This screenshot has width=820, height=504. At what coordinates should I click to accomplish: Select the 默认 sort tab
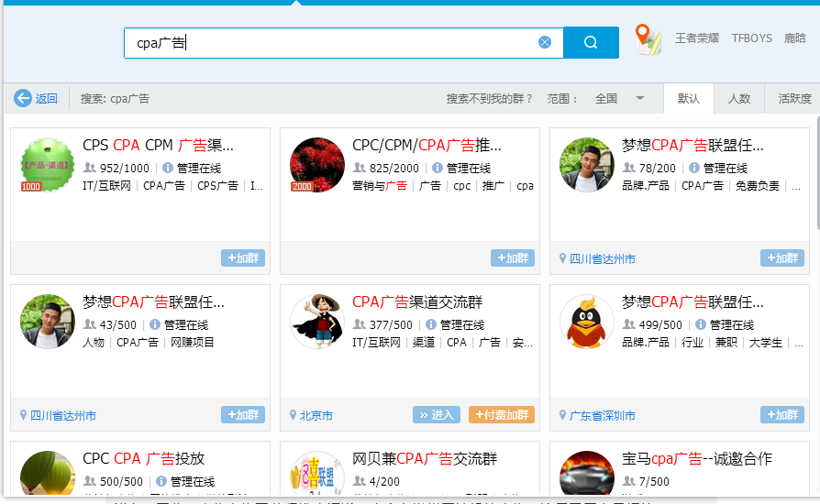[x=688, y=98]
